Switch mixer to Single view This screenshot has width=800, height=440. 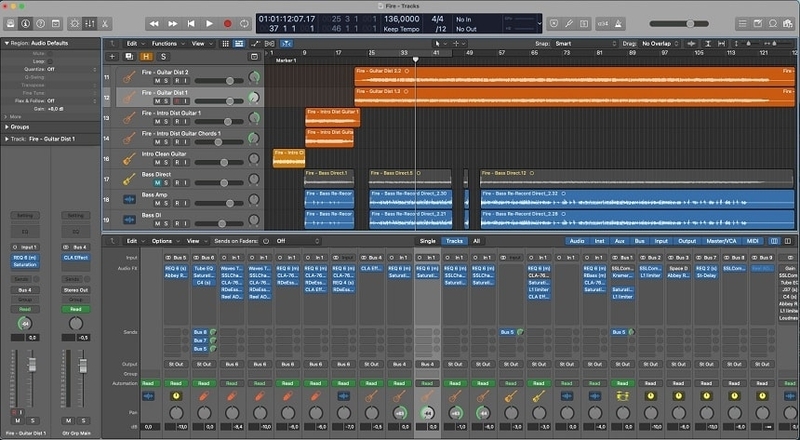pyautogui.click(x=428, y=241)
